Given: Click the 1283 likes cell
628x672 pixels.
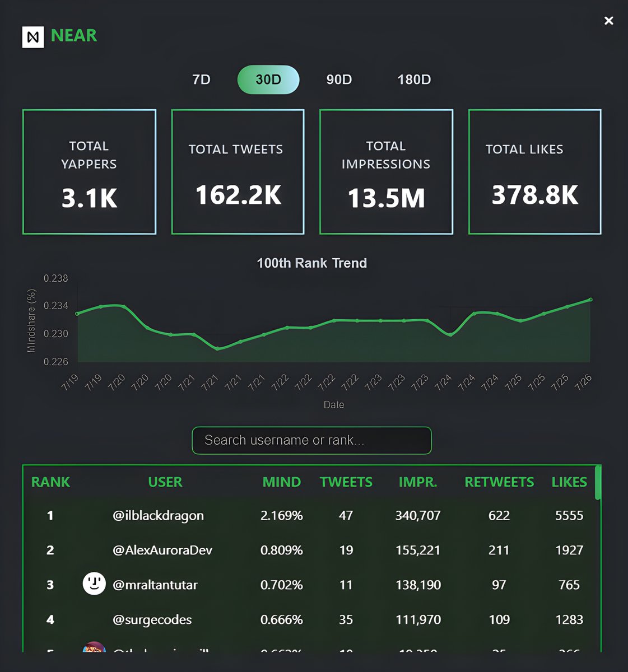Looking at the screenshot, I should pos(569,620).
